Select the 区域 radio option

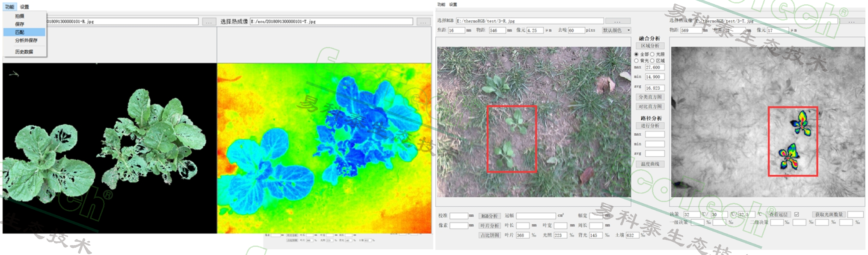[652, 61]
